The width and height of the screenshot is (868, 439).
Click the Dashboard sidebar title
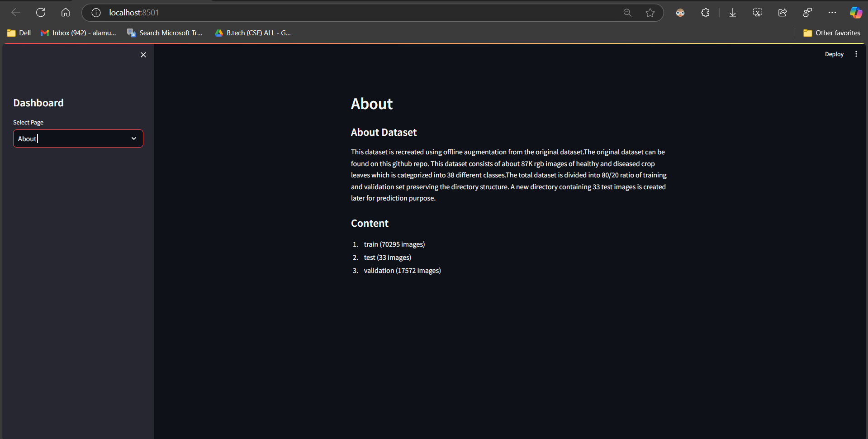click(38, 103)
